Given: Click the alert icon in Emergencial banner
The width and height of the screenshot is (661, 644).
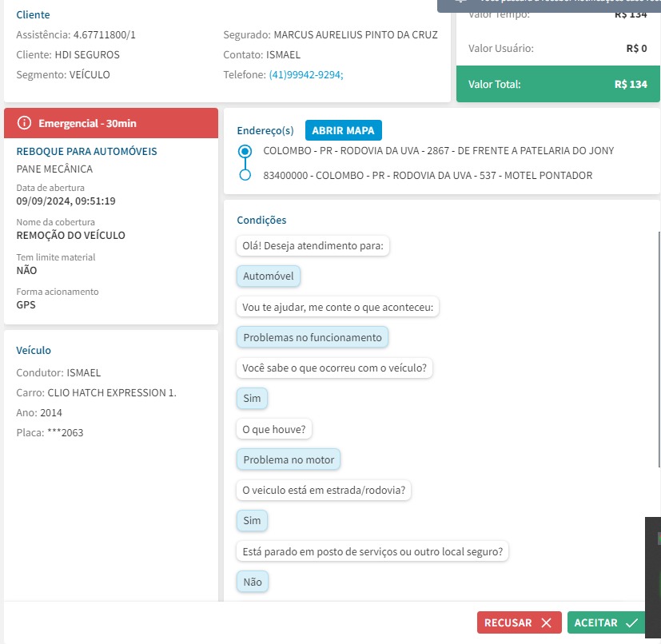Looking at the screenshot, I should pos(24,123).
